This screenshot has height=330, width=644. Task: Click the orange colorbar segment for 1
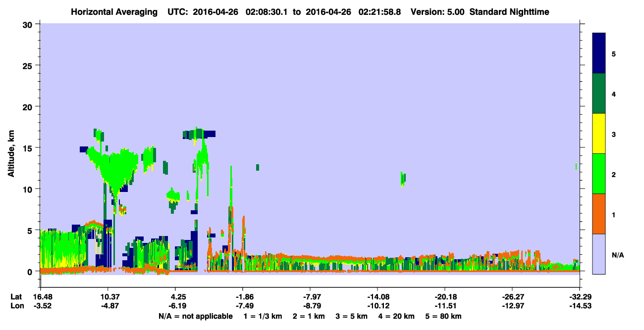599,214
